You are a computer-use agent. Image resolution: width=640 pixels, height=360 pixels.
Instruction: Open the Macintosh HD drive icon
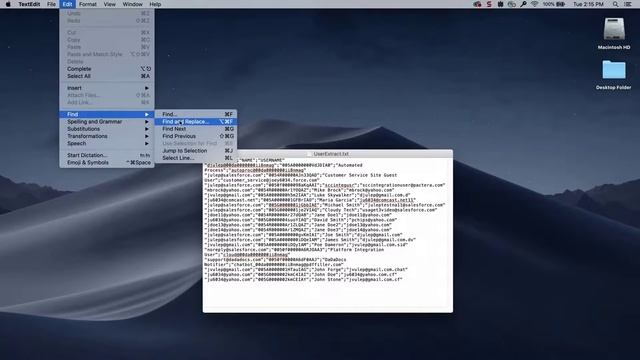[x=614, y=29]
